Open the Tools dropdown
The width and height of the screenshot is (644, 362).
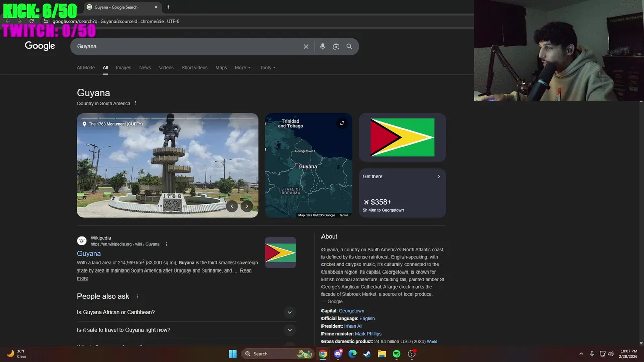pyautogui.click(x=268, y=68)
